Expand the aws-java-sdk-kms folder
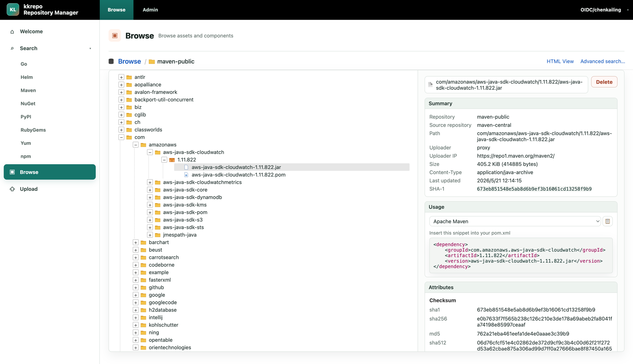The image size is (633, 364). [x=150, y=205]
